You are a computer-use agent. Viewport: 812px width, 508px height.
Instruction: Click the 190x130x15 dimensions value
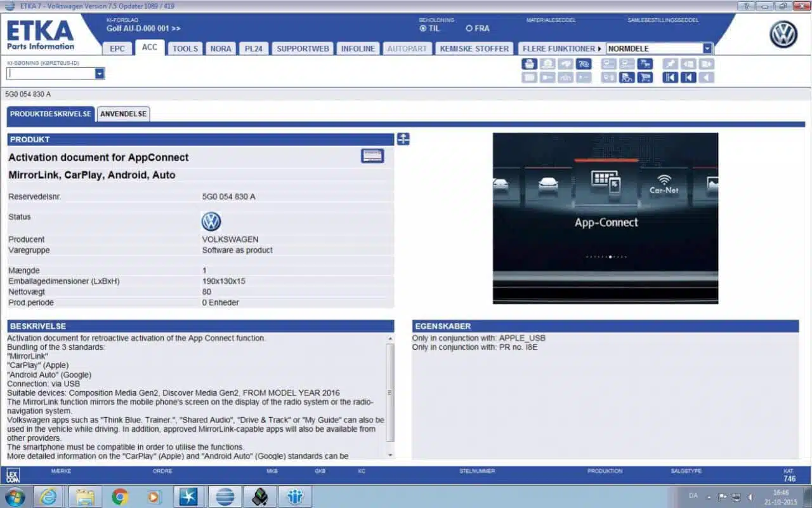pos(224,281)
